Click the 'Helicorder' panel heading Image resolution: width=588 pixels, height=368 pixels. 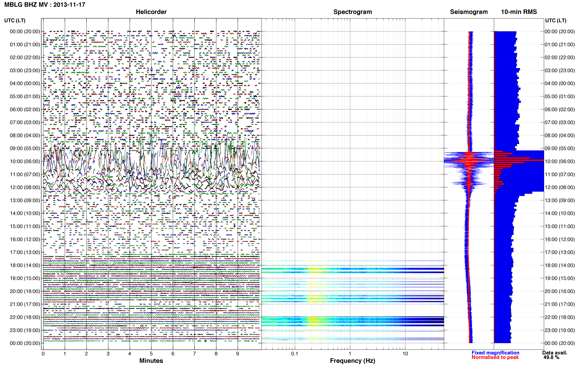(151, 12)
